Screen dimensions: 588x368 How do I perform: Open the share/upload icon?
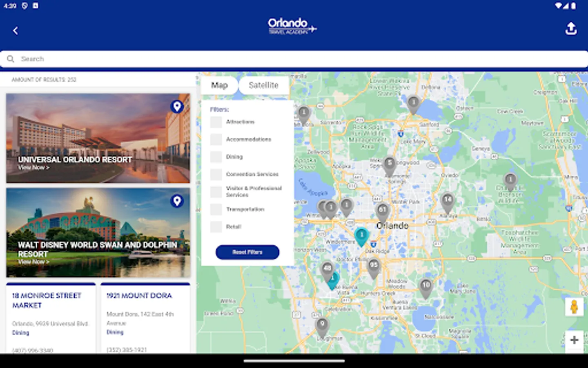click(x=571, y=29)
